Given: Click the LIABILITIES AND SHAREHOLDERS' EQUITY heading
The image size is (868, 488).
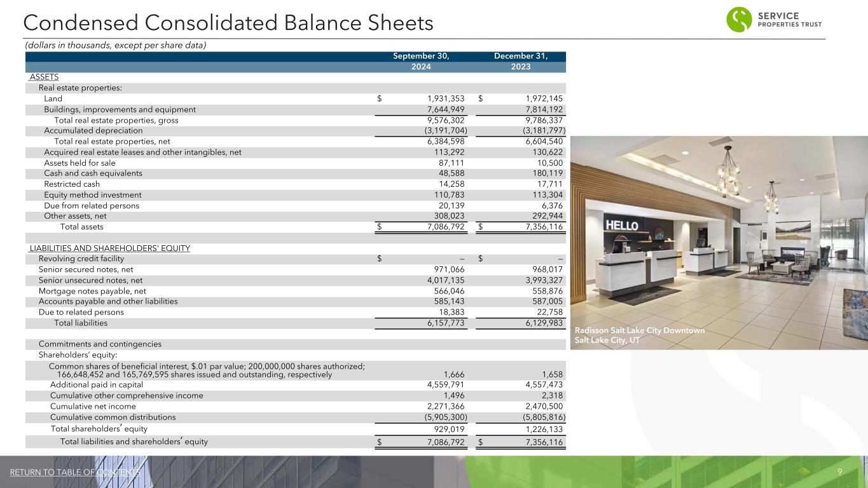Looking at the screenshot, I should [110, 248].
